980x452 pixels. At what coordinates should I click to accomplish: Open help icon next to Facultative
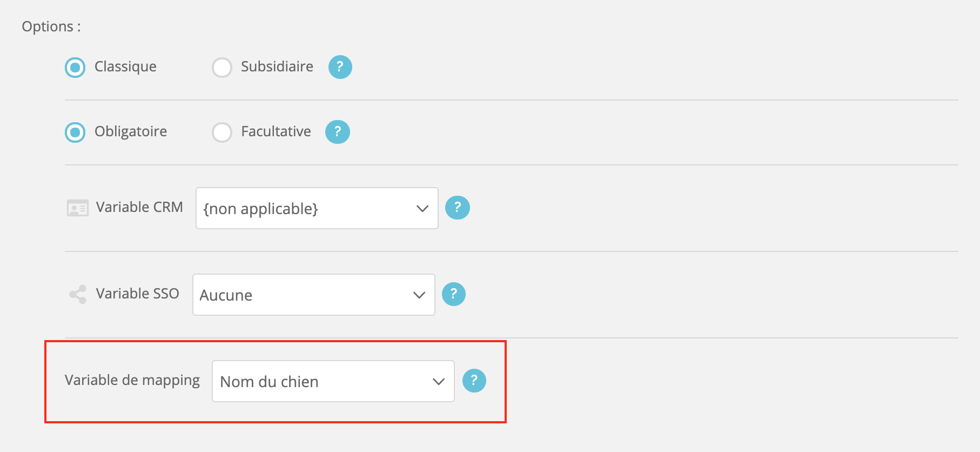(338, 132)
